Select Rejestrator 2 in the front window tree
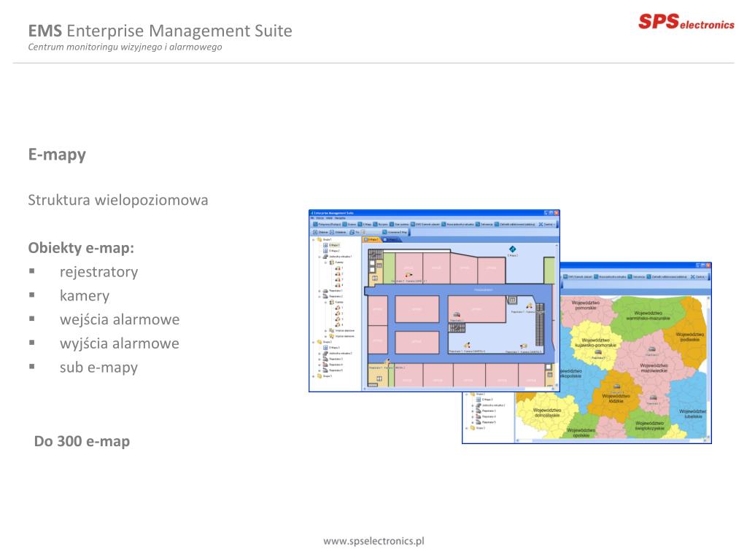747x560 pixels. point(332,296)
